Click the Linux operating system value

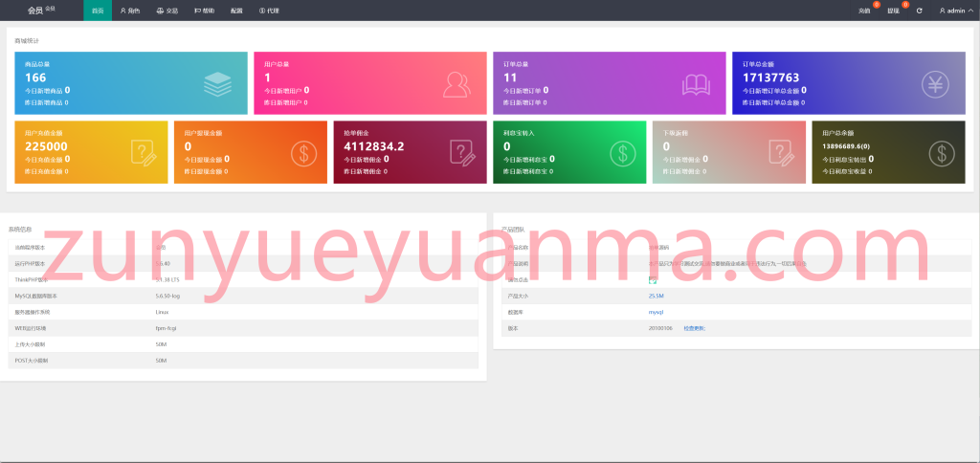point(162,312)
